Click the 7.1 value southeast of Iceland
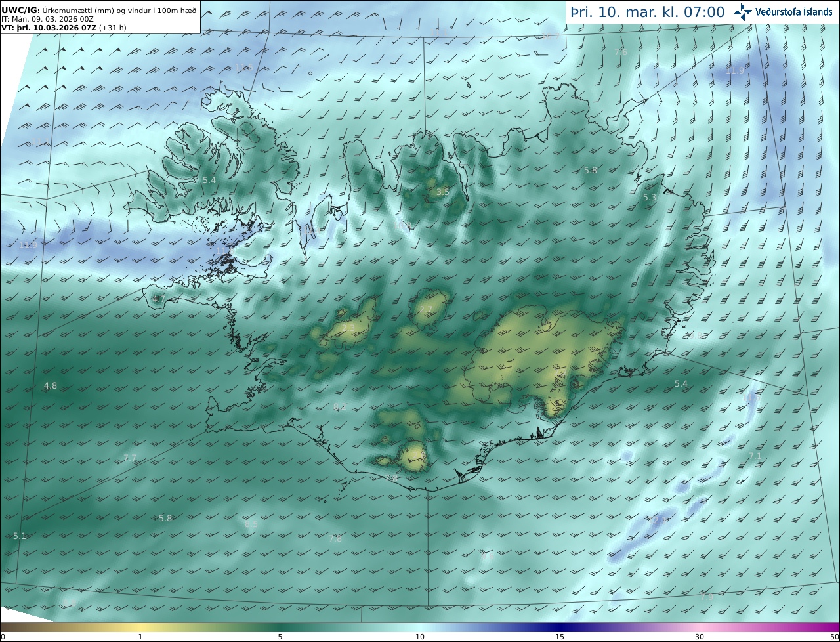 pos(755,456)
